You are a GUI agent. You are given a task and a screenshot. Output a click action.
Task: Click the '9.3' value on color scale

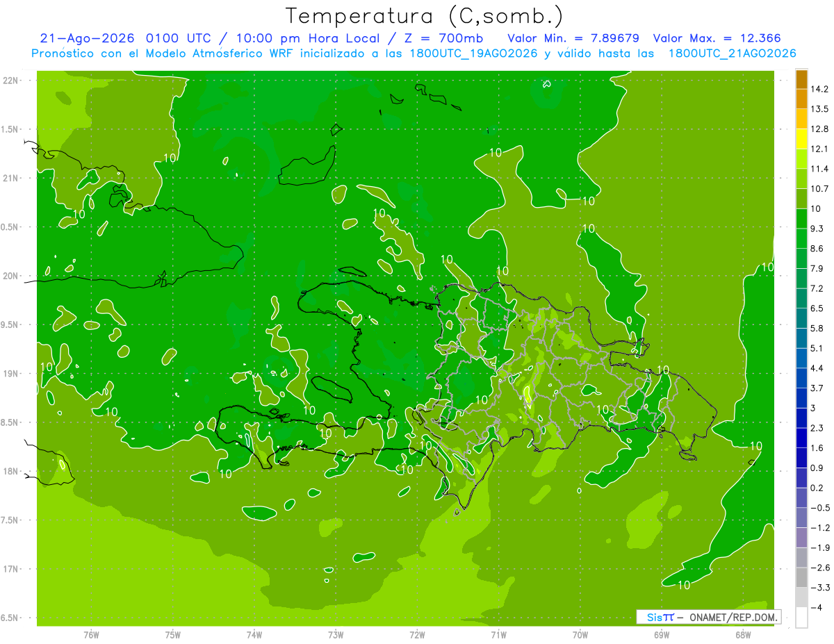point(817,229)
